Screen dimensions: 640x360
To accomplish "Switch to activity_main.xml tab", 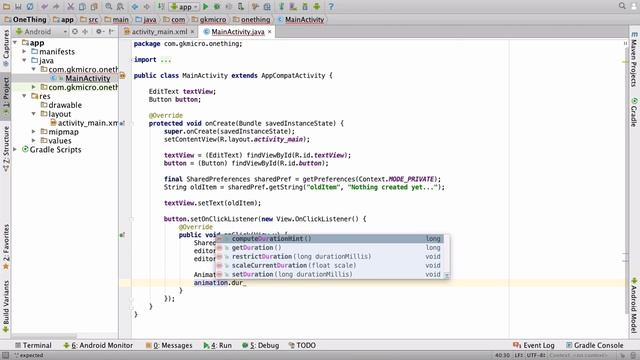I will pos(159,31).
